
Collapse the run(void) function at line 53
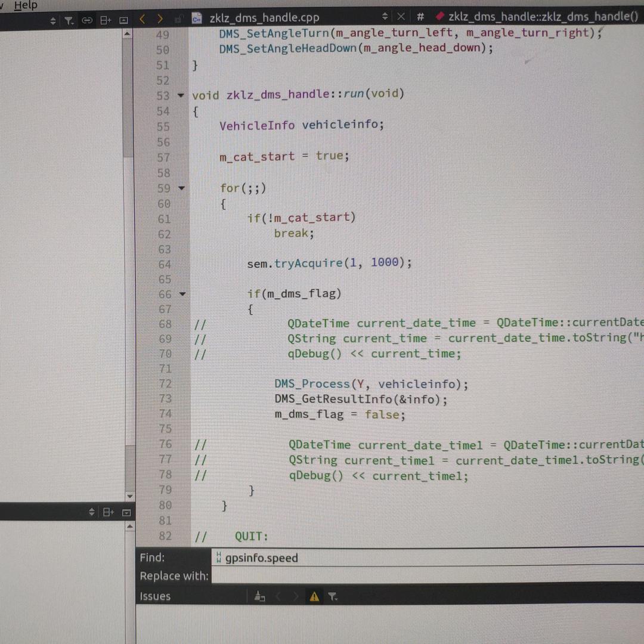[181, 96]
